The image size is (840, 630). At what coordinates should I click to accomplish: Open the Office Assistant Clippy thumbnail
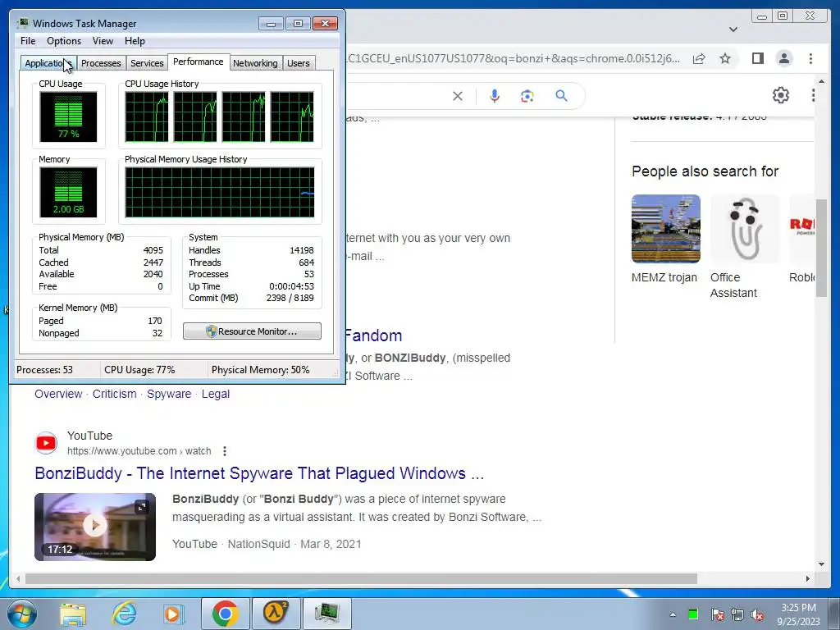pos(745,229)
